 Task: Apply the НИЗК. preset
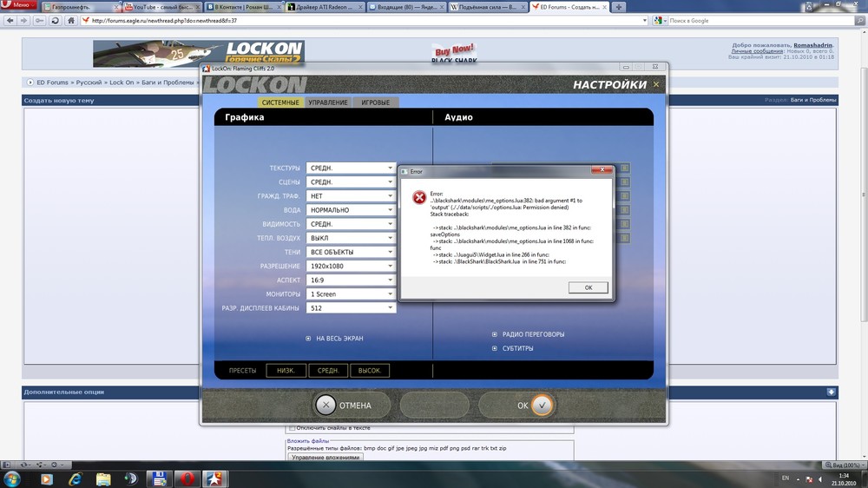tap(286, 370)
